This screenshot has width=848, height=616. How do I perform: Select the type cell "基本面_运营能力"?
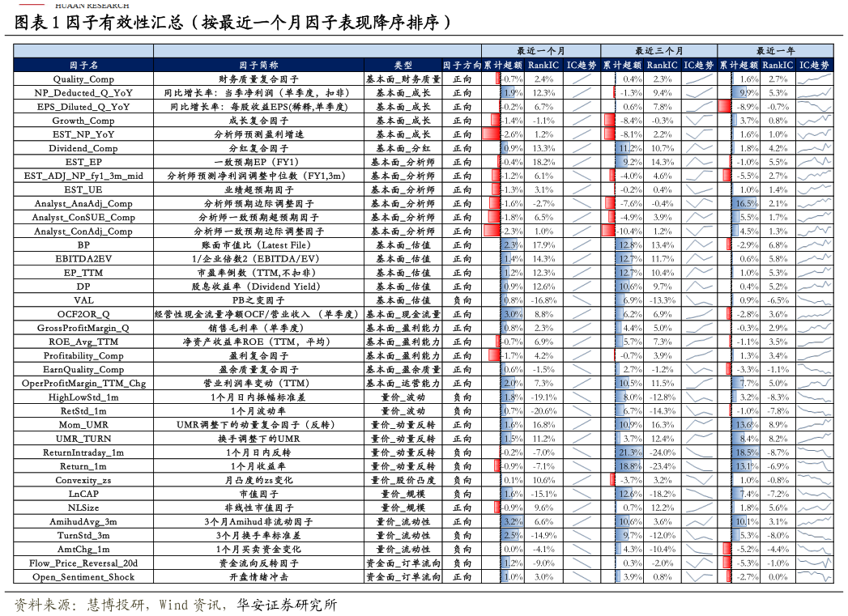coord(403,383)
